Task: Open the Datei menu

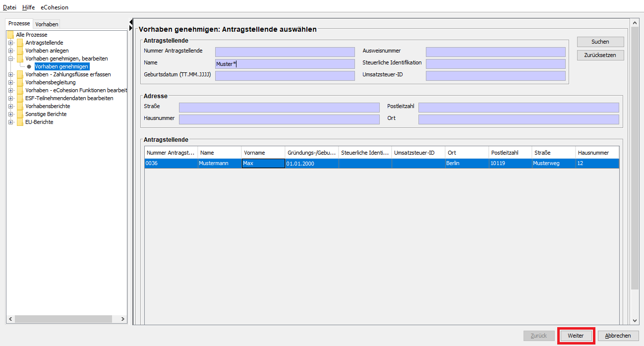Action: 9,7
